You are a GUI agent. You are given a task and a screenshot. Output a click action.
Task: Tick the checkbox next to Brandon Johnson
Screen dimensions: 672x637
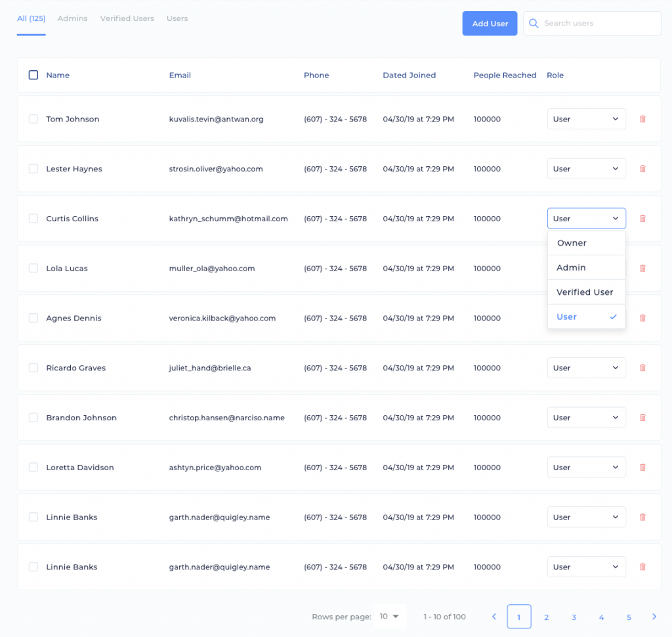click(x=33, y=418)
